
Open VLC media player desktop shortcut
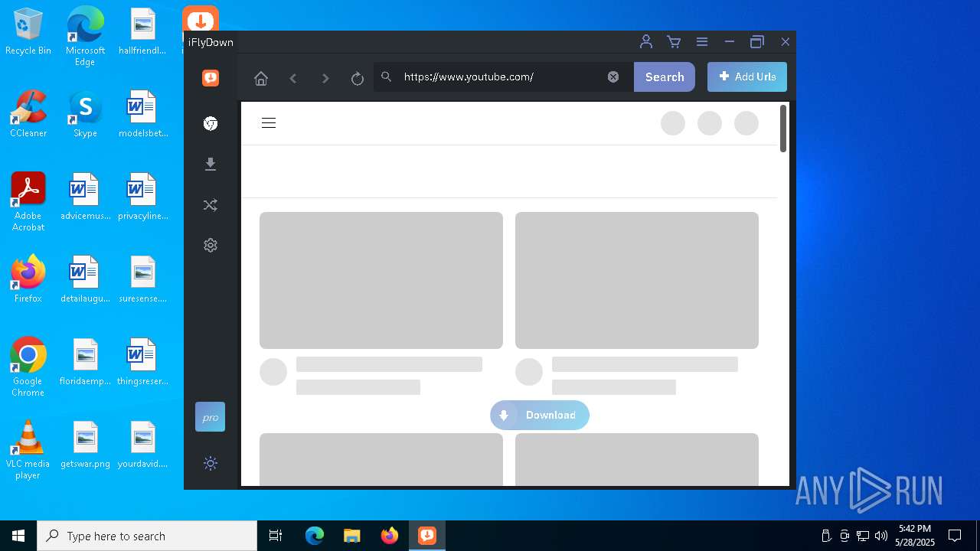[28, 450]
